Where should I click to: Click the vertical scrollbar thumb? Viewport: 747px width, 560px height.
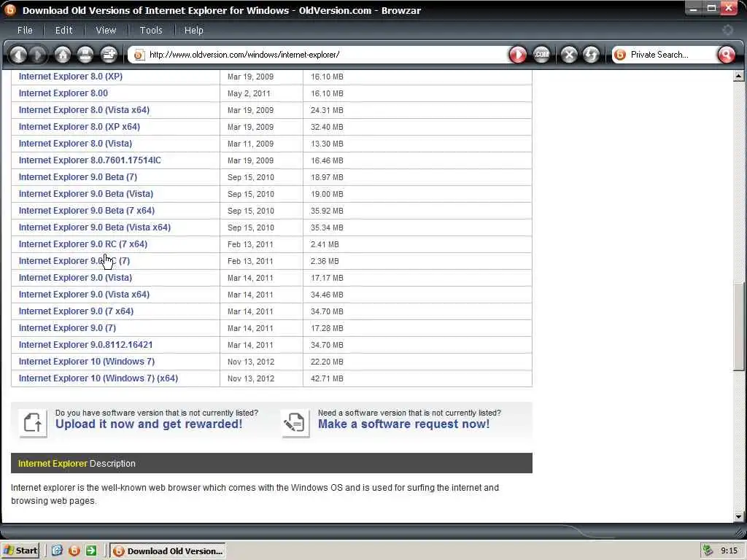738,326
